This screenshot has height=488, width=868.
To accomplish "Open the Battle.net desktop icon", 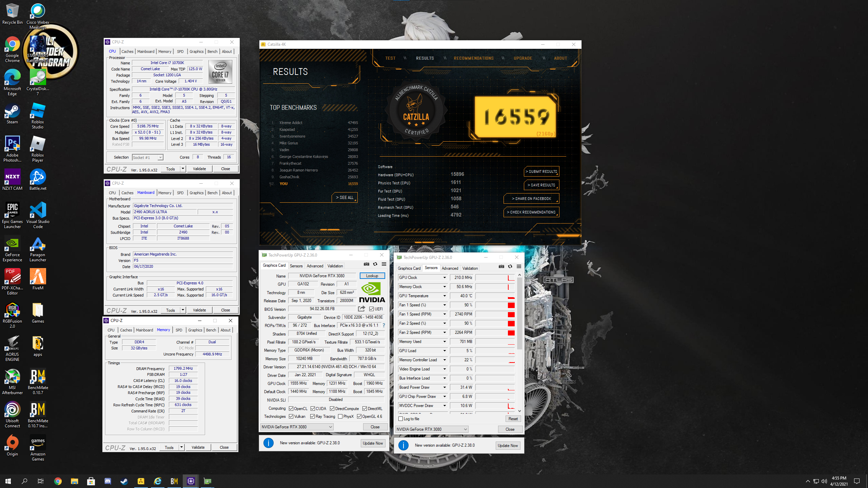I will coord(38,180).
